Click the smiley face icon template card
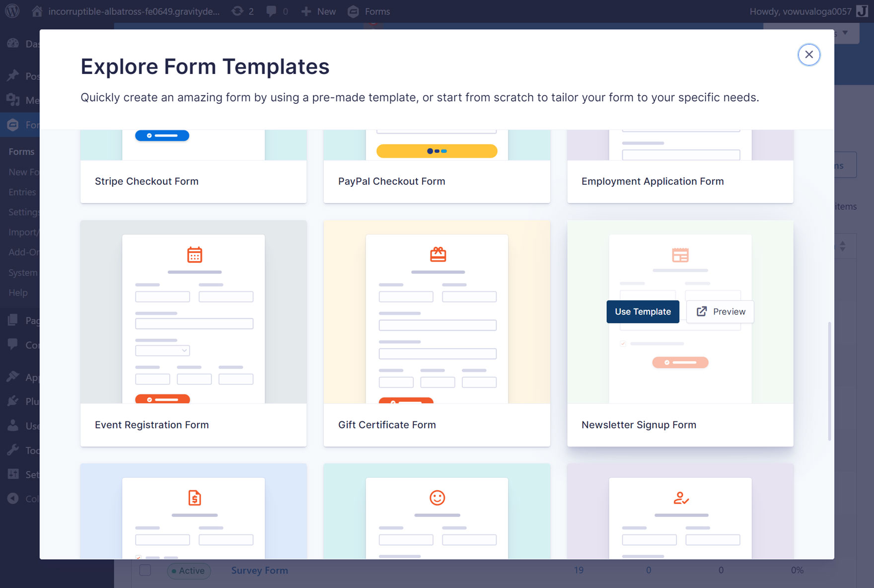Screen dimensions: 874x588 coord(437,512)
